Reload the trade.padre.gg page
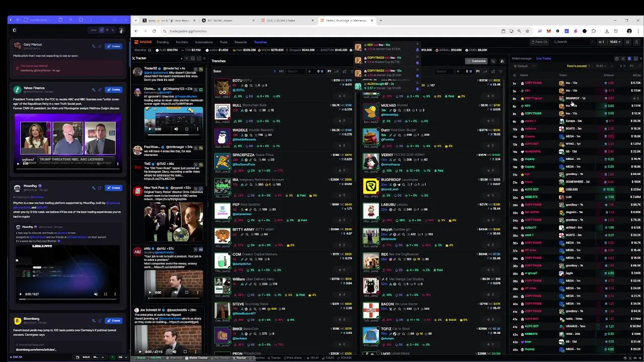Viewport: 644px width, 362px height. click(x=154, y=31)
